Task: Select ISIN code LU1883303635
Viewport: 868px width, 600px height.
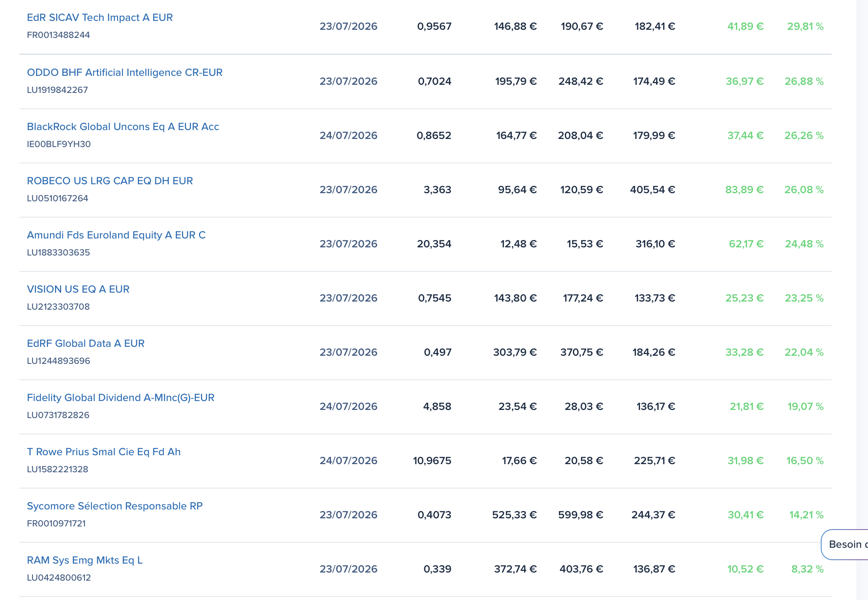Action: point(58,252)
